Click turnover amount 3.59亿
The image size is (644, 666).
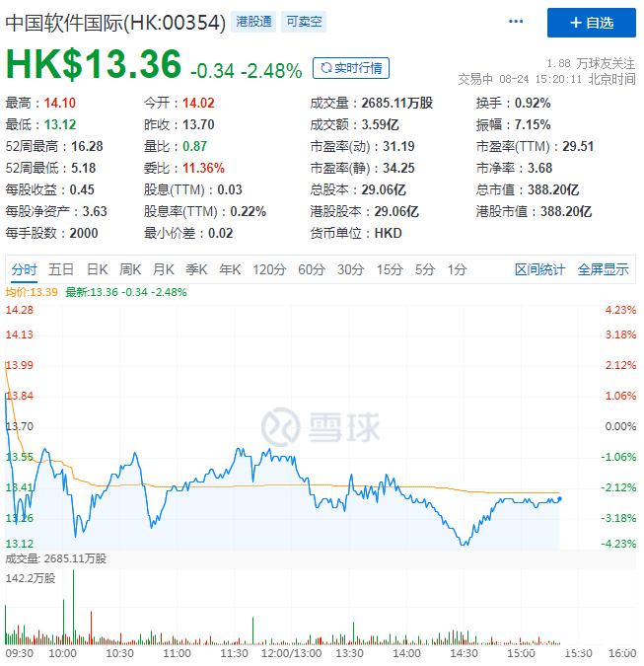(x=380, y=124)
